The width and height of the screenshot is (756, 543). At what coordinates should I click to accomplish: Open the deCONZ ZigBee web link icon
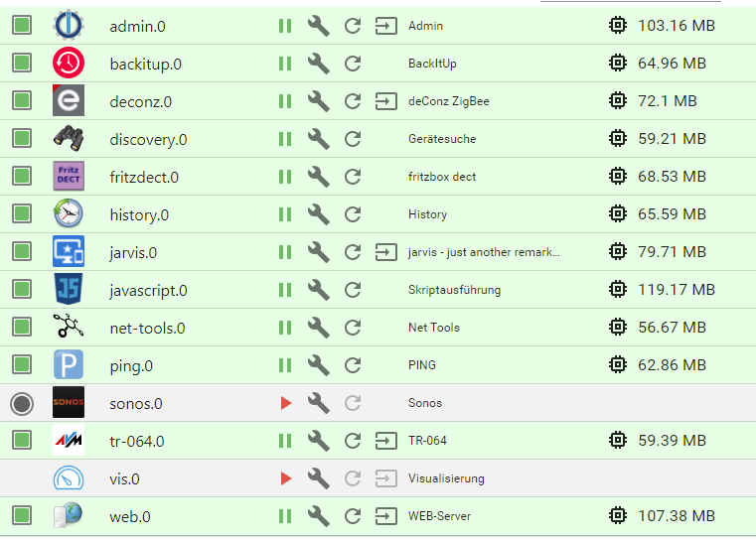[384, 101]
